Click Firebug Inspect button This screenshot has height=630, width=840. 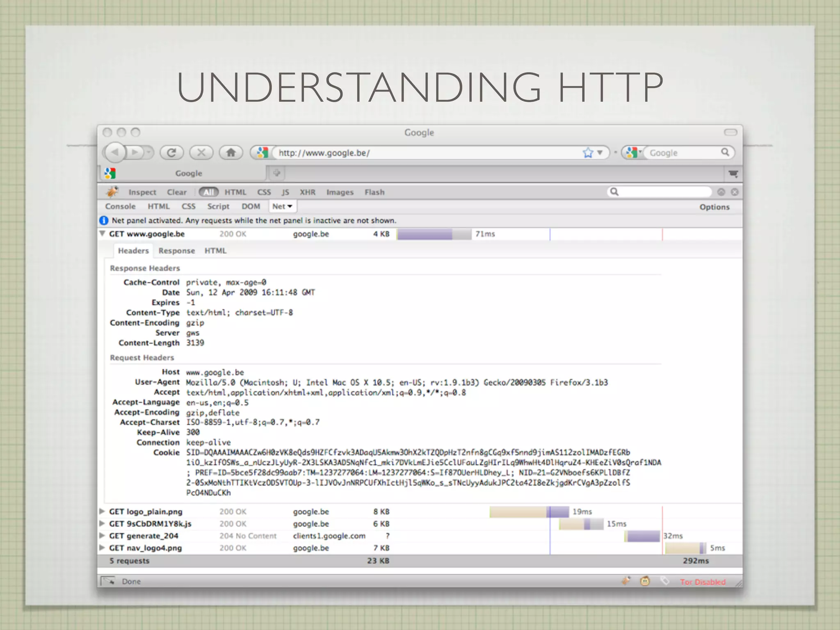(x=142, y=192)
